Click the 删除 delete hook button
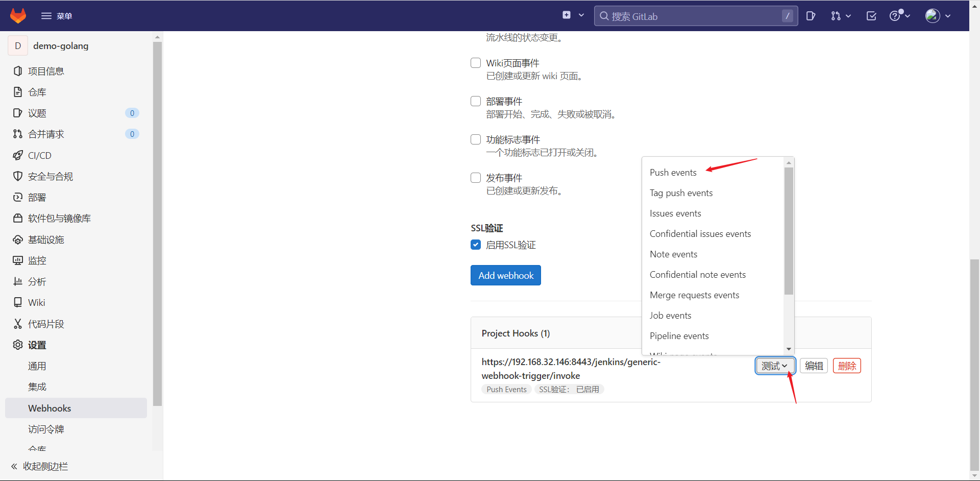Image resolution: width=980 pixels, height=481 pixels. coord(847,366)
